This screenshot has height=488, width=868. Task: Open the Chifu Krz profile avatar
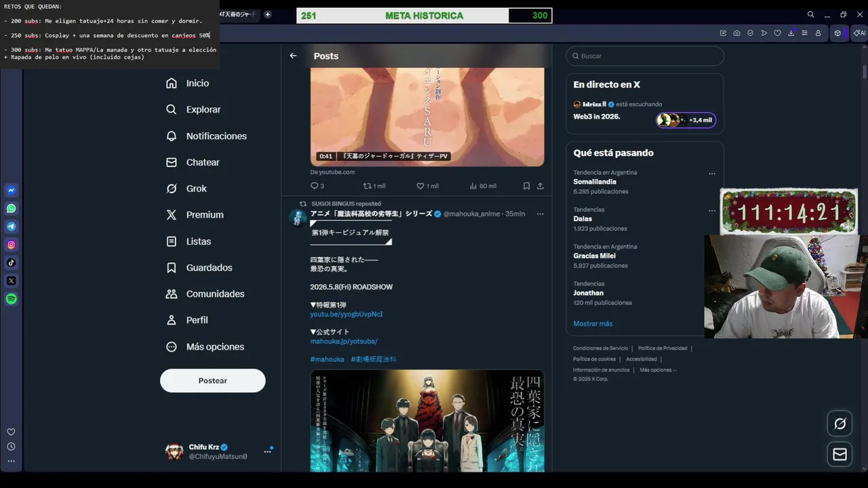(175, 451)
